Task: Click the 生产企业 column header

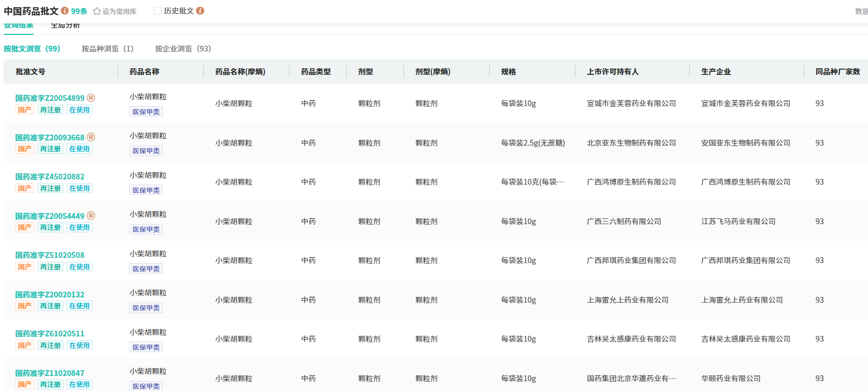Action: [x=716, y=72]
